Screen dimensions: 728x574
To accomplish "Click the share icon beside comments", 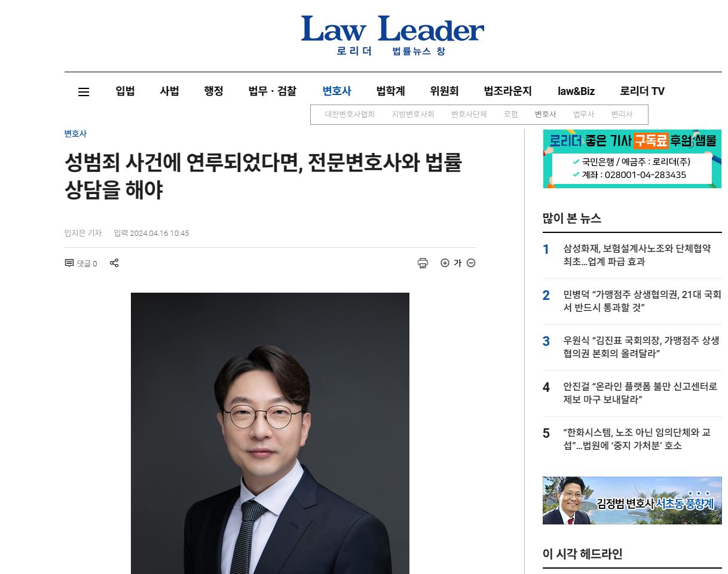I will coord(114,263).
